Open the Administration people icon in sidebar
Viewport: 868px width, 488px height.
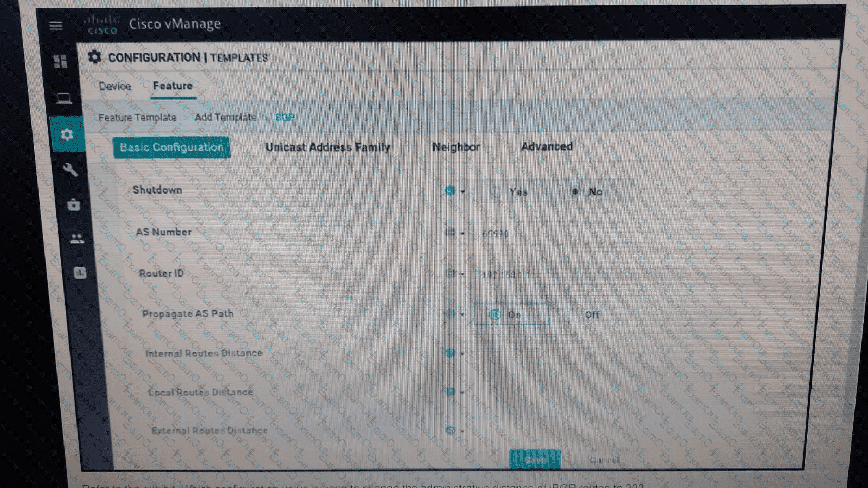tap(77, 239)
